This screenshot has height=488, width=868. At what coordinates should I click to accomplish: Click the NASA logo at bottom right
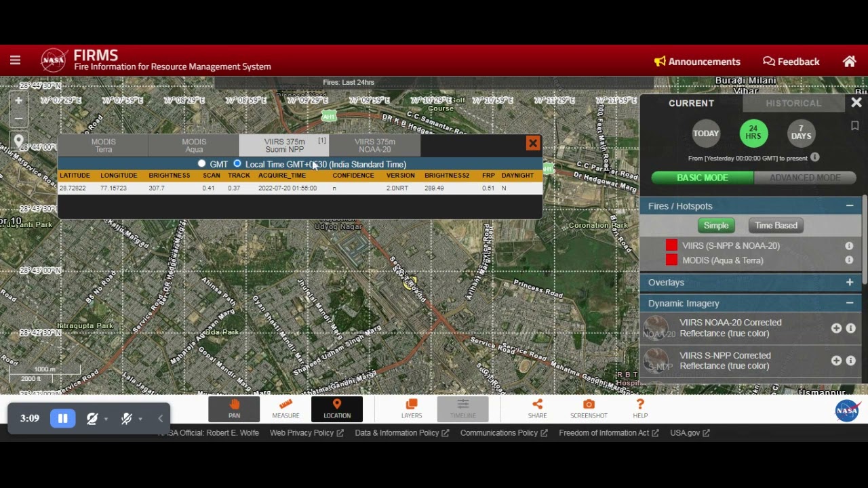847,410
